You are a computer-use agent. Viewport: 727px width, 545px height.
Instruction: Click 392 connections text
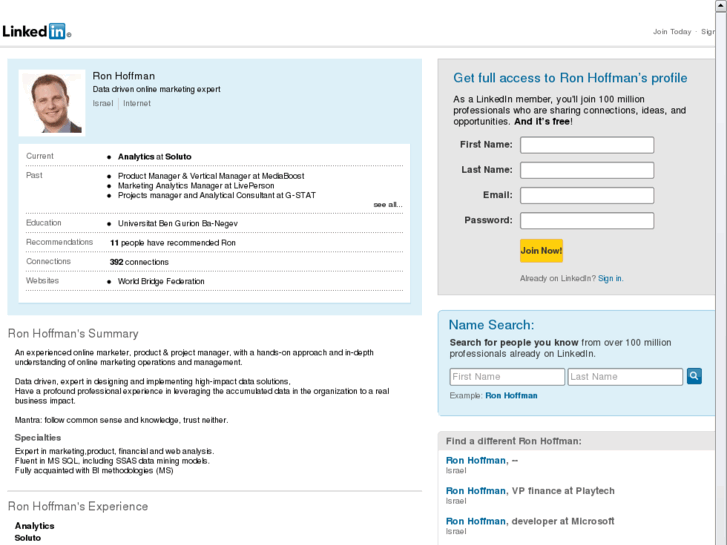click(x=139, y=262)
